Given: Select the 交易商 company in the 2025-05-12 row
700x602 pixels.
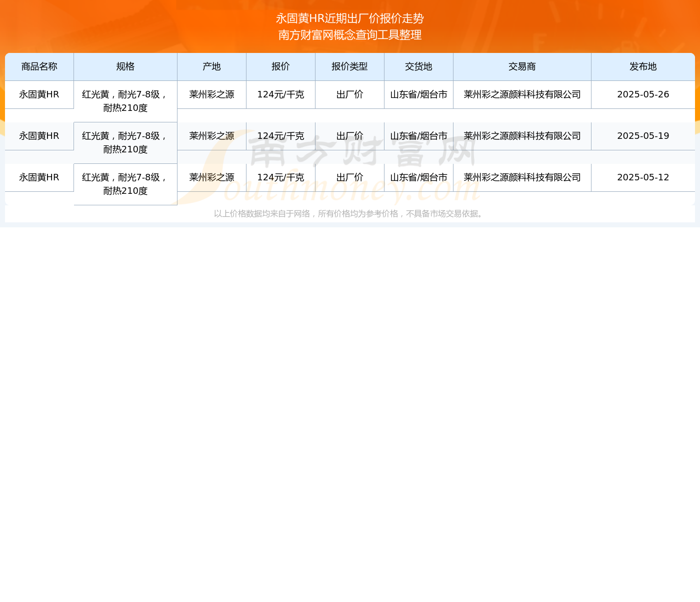Looking at the screenshot, I should [522, 177].
